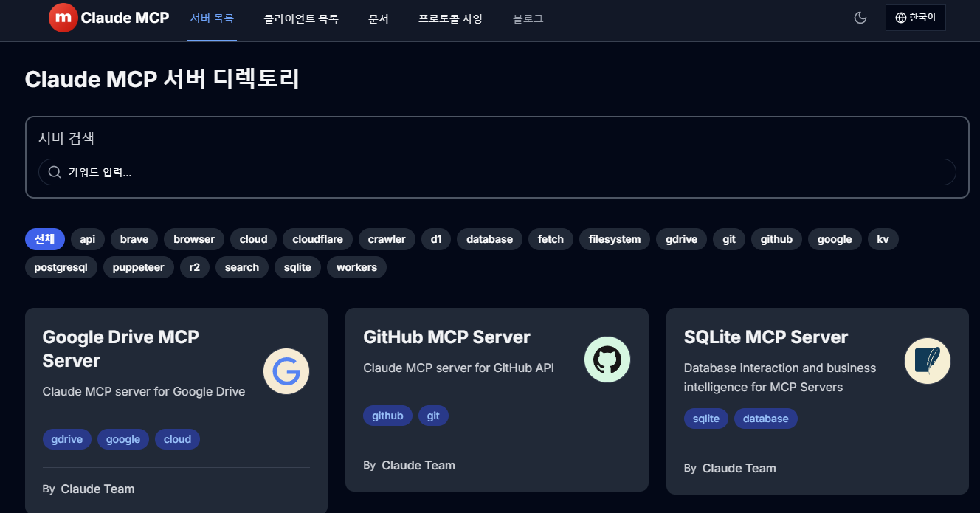Click google tag on Google Drive card
The width and height of the screenshot is (980, 513).
123,439
